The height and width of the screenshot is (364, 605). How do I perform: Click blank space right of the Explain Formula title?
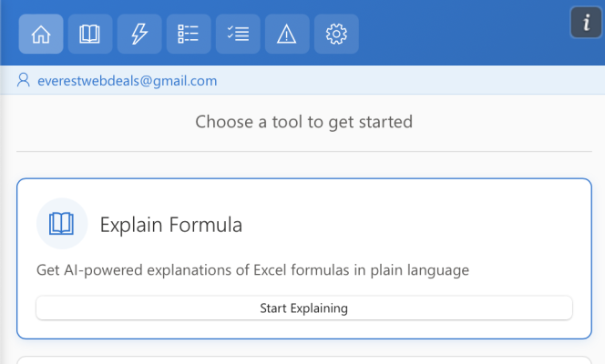coord(410,225)
